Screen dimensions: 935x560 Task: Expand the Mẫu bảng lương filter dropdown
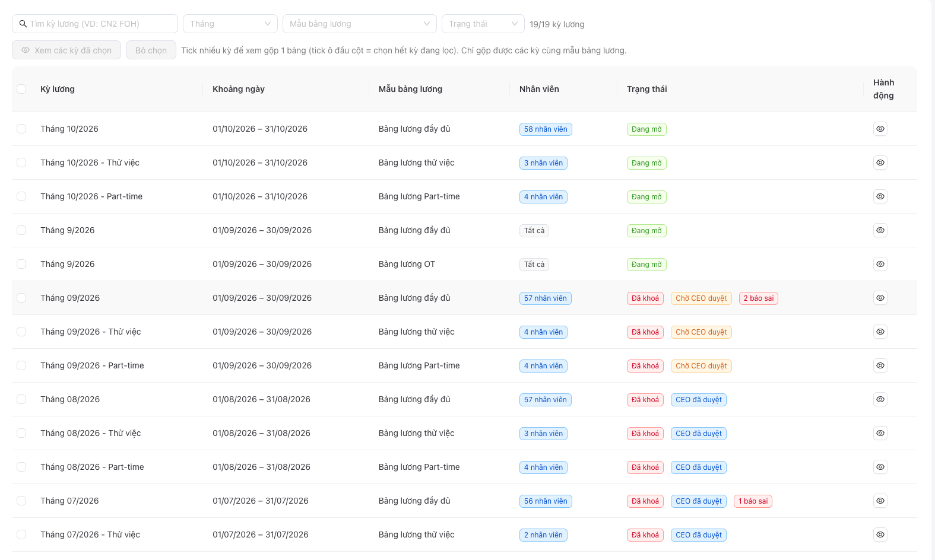[x=360, y=24]
